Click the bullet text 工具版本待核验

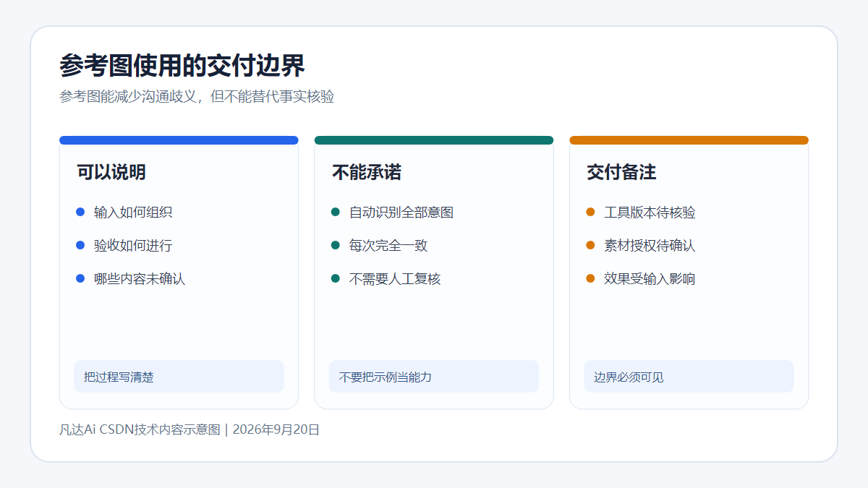point(650,213)
